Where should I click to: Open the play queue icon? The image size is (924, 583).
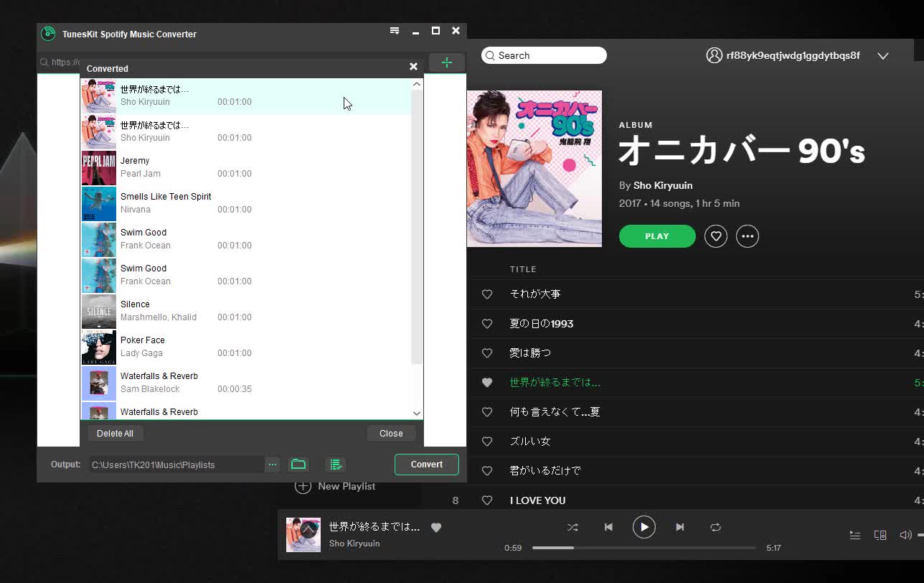tap(855, 535)
